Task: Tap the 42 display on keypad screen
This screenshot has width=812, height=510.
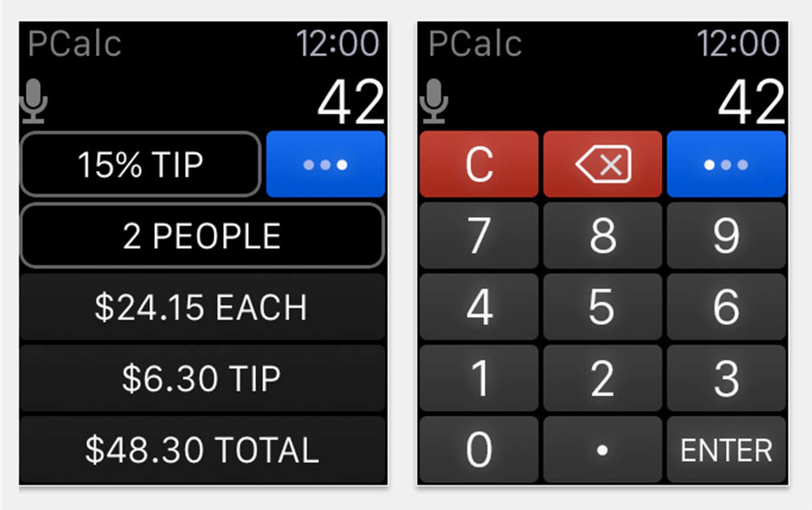Action: click(x=751, y=102)
